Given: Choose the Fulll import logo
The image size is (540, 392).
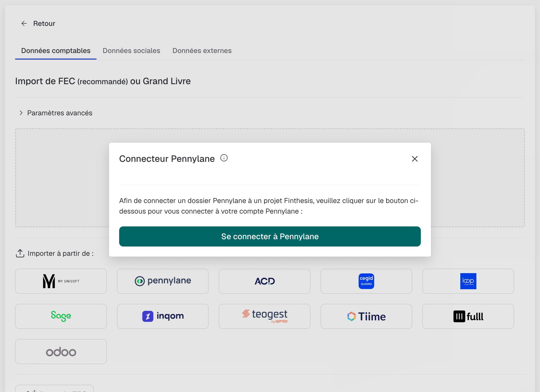Looking at the screenshot, I should pyautogui.click(x=468, y=316).
